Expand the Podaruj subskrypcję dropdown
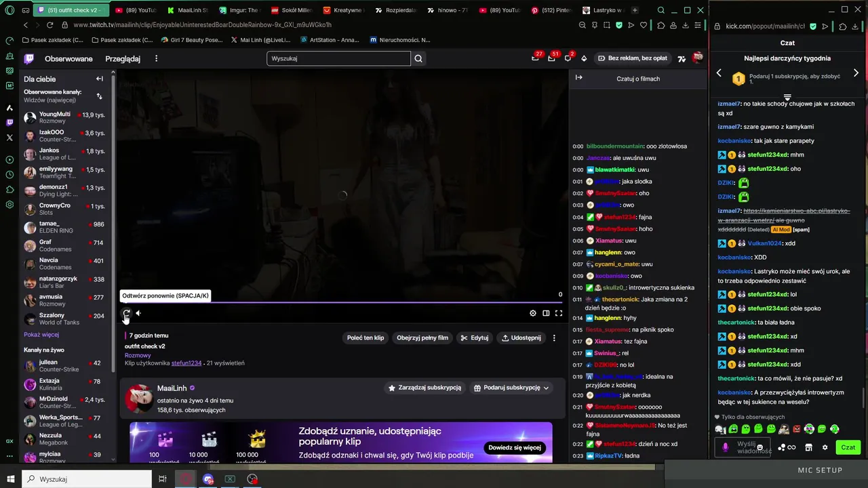Screen dimensions: 868x488 (x=511, y=388)
